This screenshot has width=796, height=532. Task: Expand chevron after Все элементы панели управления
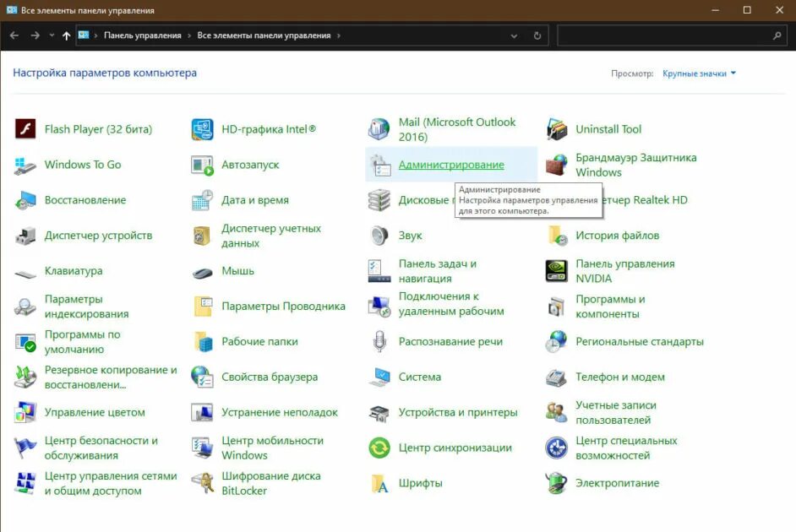pos(339,35)
